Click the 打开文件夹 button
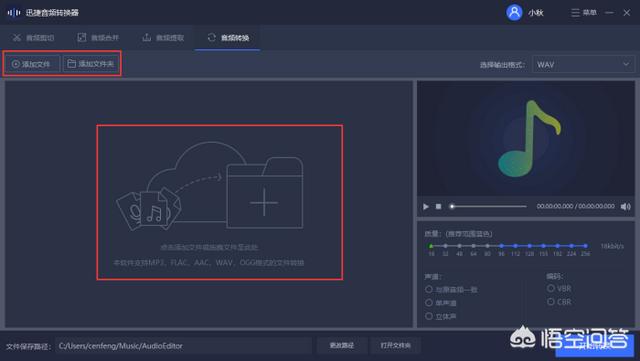Screen dimensions: 640x361 click(x=396, y=345)
